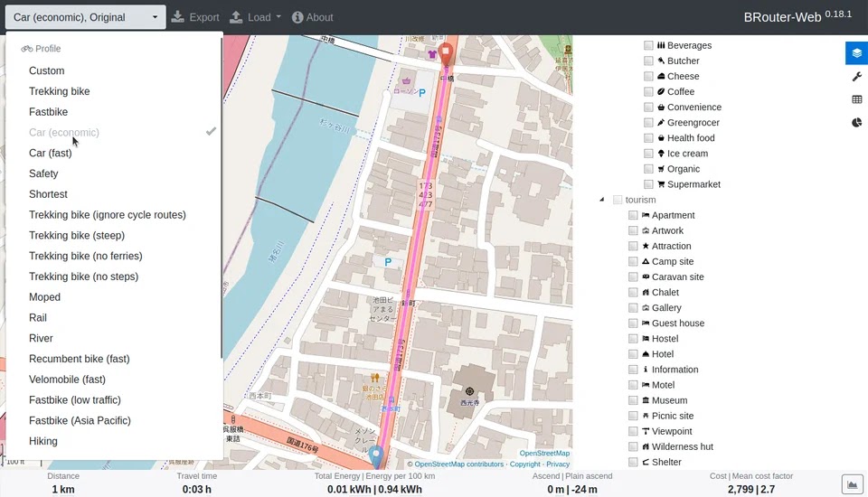Click the Information i icon

646,370
